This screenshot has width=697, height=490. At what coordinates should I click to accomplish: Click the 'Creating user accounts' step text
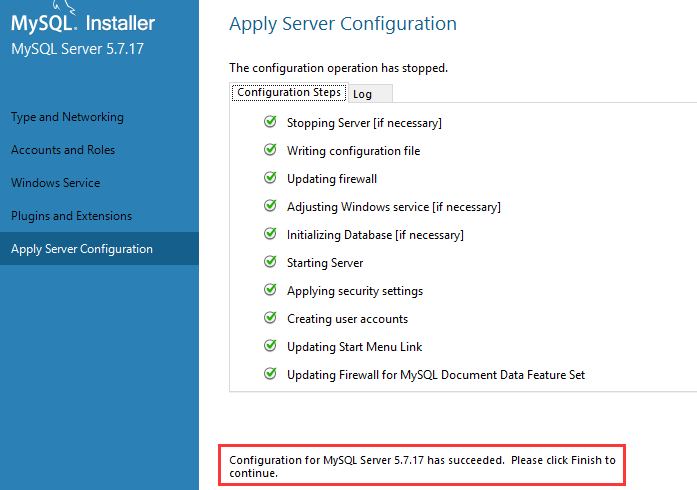tap(347, 319)
